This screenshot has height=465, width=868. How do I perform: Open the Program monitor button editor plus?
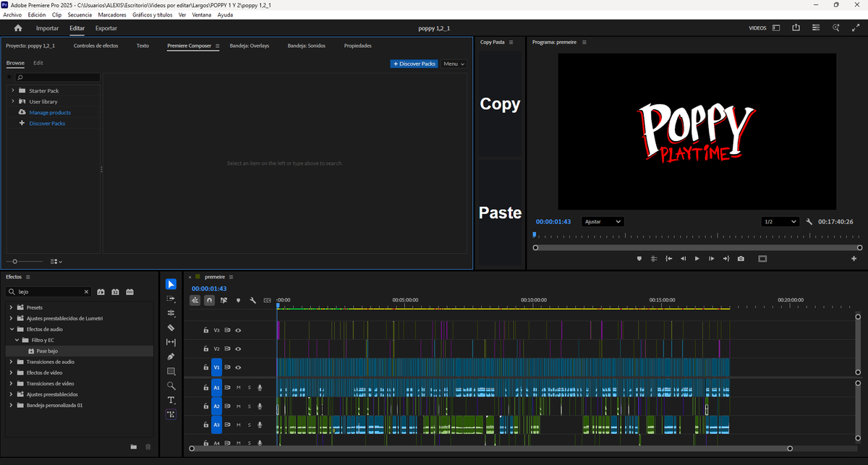pyautogui.click(x=854, y=258)
